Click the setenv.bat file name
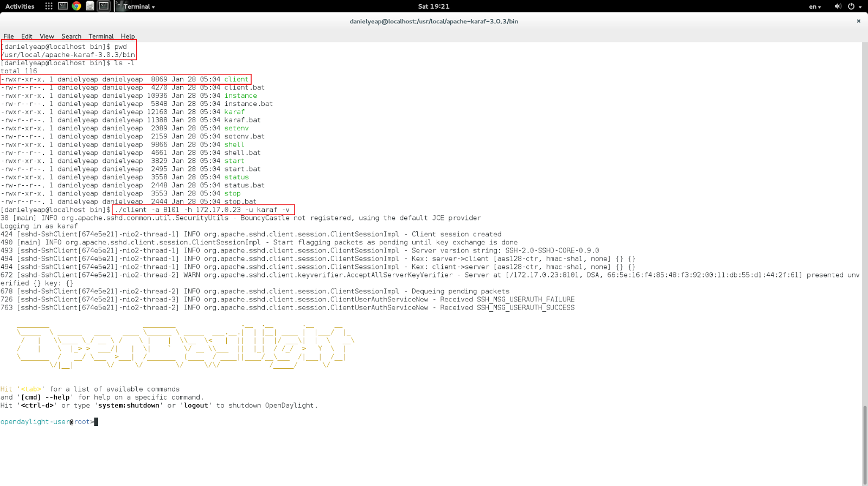Viewport: 868px width, 486px height. pyautogui.click(x=245, y=136)
